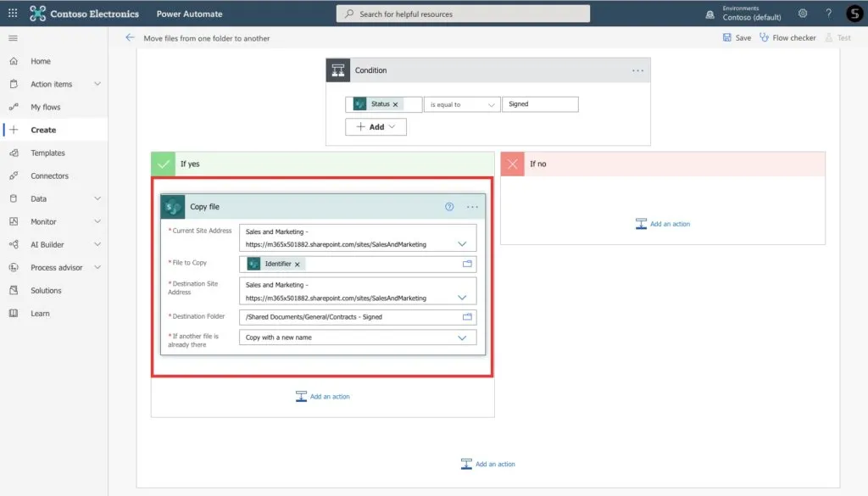Image resolution: width=868 pixels, height=496 pixels.
Task: Open the 'is equal to' operator dropdown
Action: click(x=462, y=104)
